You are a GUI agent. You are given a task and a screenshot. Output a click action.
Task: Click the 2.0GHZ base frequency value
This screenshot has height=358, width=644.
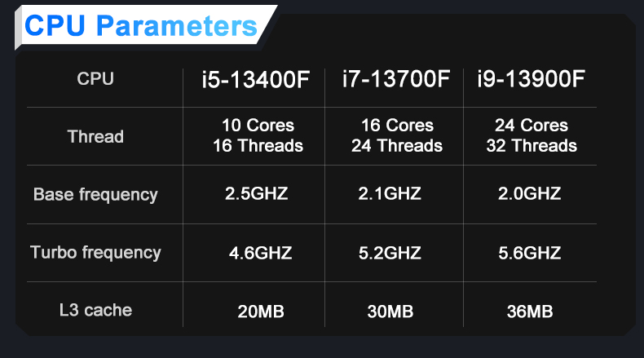point(529,193)
